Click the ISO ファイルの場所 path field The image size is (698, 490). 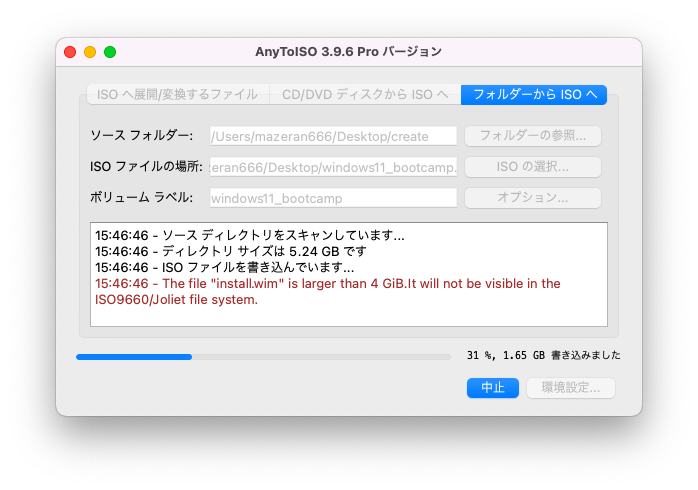coord(333,167)
